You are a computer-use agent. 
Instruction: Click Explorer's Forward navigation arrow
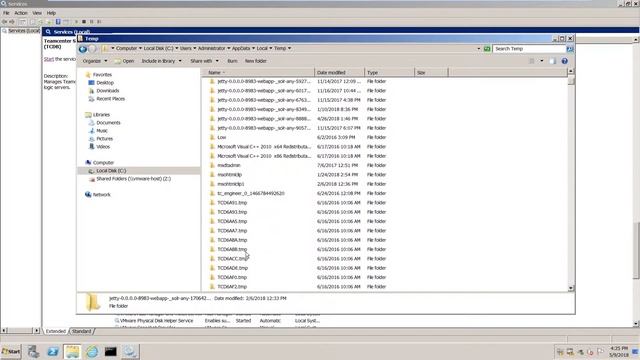point(93,49)
